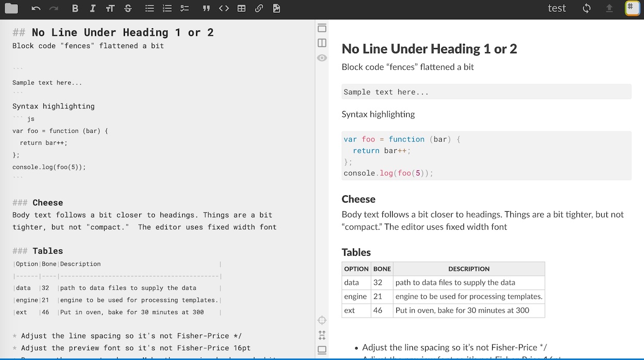The height and width of the screenshot is (360, 644).
Task: Synchronize the document now
Action: (587, 8)
